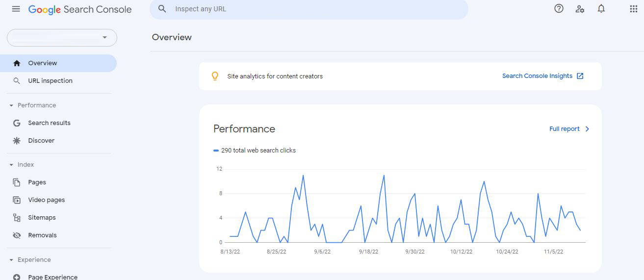Click the Sitemaps icon in sidebar
644x280 pixels.
coord(17,218)
